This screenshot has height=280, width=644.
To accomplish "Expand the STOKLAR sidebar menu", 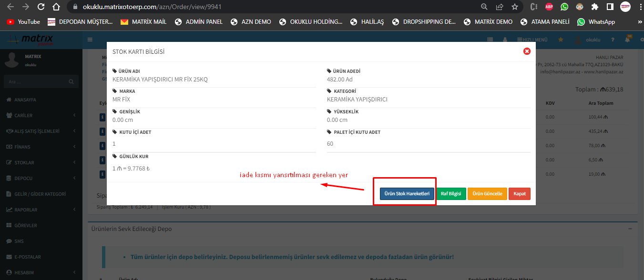I will click(41, 162).
